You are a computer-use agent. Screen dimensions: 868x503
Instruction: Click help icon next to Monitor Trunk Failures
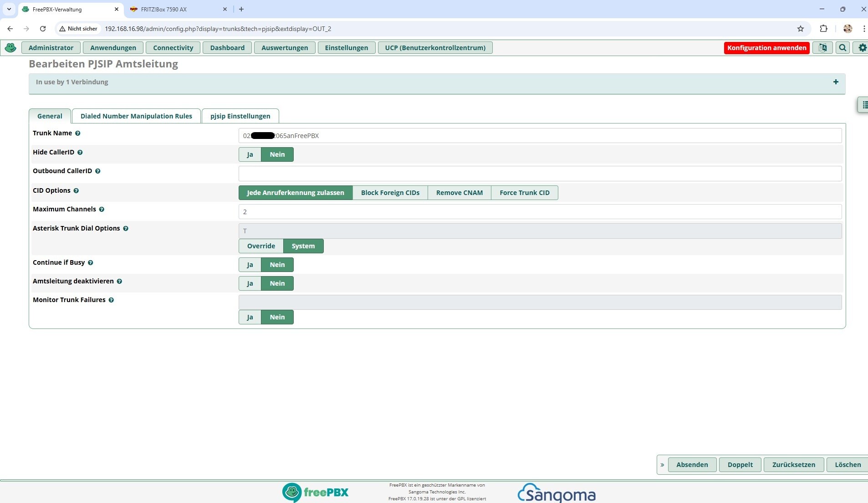tap(111, 300)
